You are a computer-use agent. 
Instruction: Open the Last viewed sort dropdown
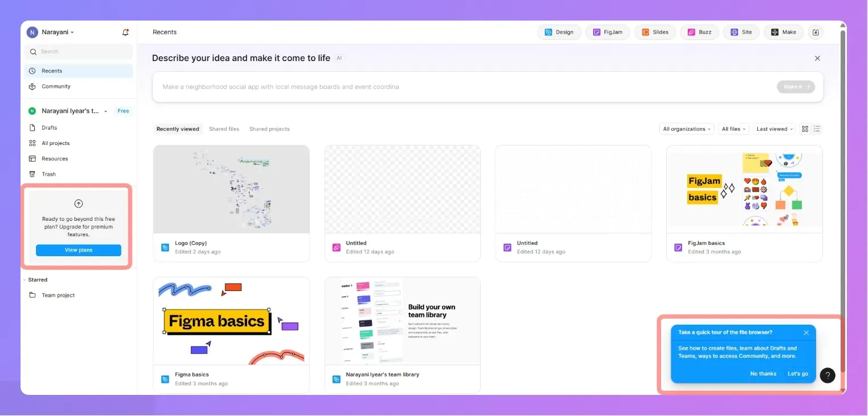(774, 128)
